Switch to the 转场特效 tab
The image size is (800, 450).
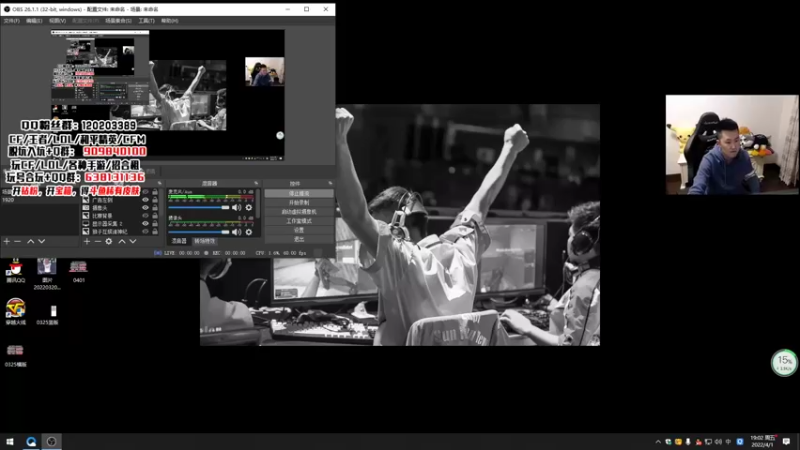pos(205,241)
